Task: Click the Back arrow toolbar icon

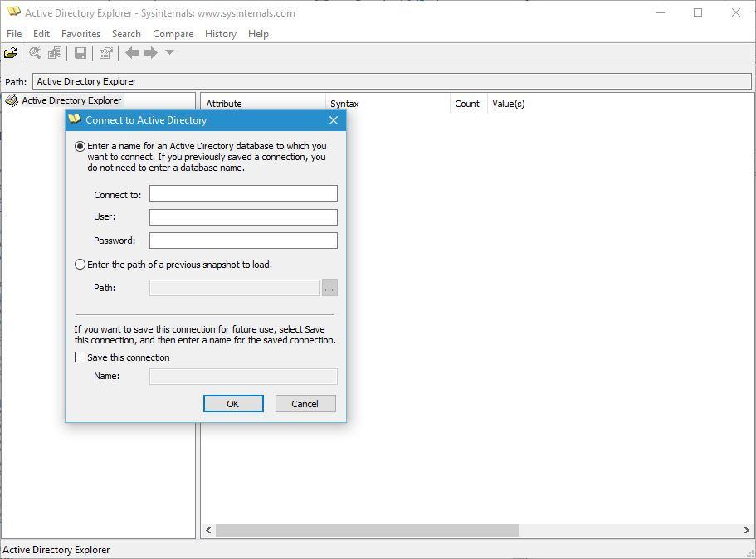Action: tap(132, 52)
